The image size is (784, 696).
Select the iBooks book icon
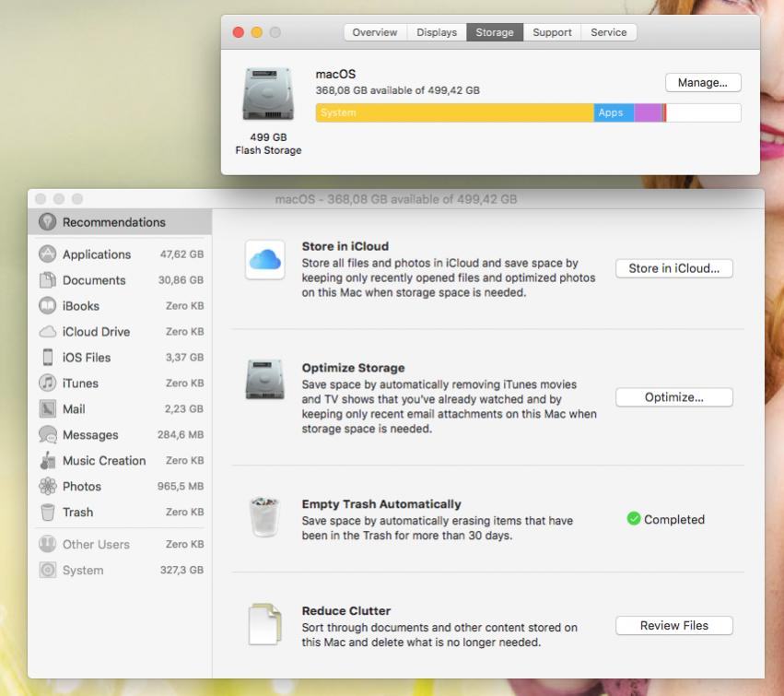click(x=48, y=306)
